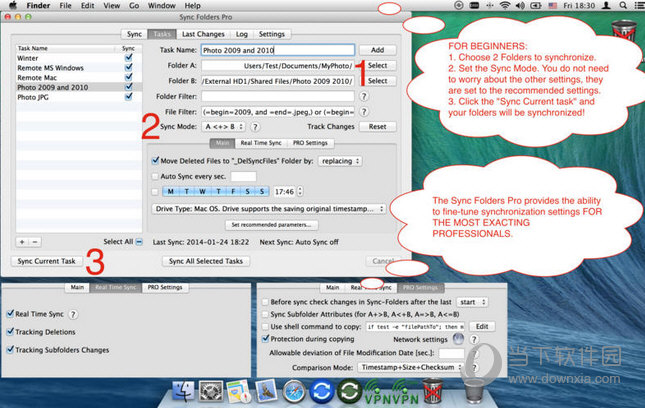Toggle Move Deleted Files to _DelSyncFiles checkbox
The image size is (645, 408).
coord(155,161)
